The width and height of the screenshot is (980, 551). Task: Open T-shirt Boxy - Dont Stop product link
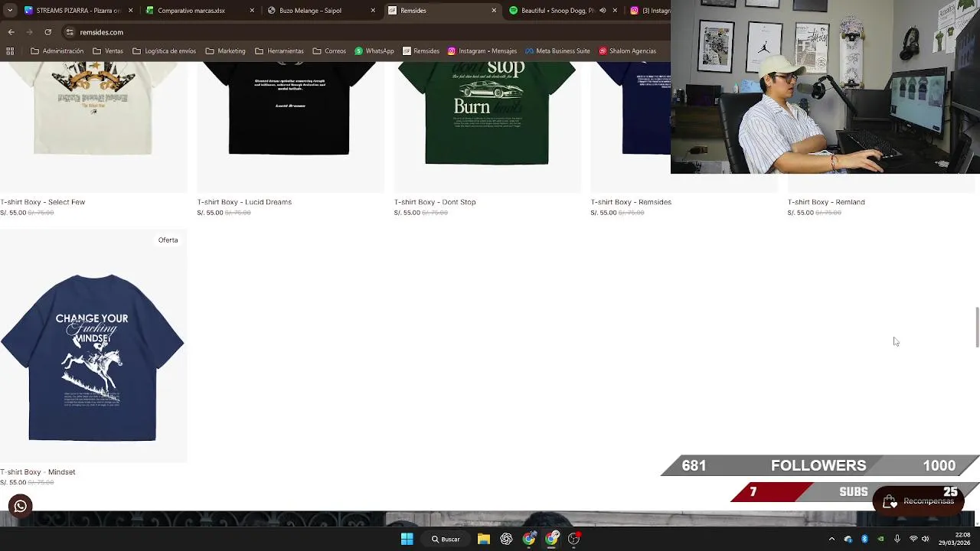point(435,202)
